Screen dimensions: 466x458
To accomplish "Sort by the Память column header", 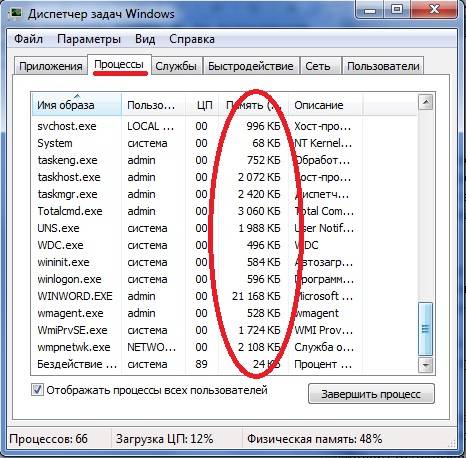I will point(253,105).
